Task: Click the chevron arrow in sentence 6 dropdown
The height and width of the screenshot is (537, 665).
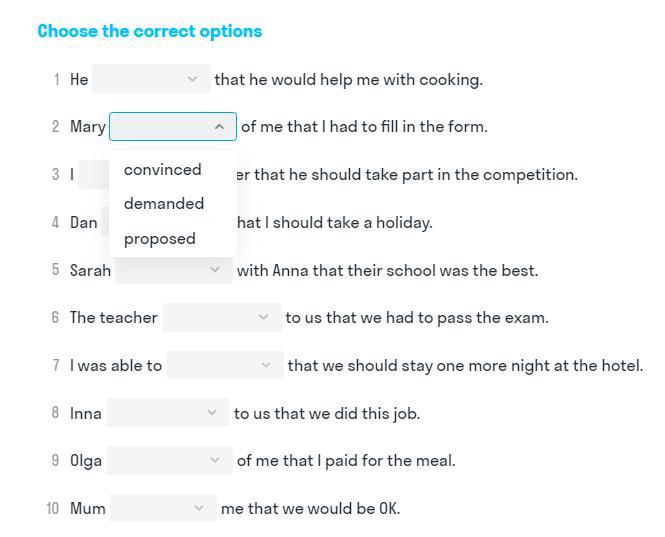Action: (x=263, y=318)
